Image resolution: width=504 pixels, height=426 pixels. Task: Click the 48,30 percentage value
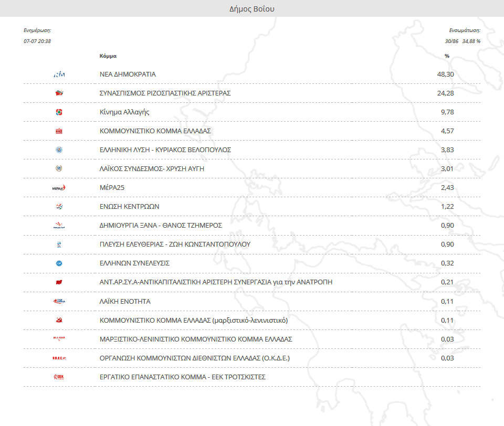click(446, 74)
